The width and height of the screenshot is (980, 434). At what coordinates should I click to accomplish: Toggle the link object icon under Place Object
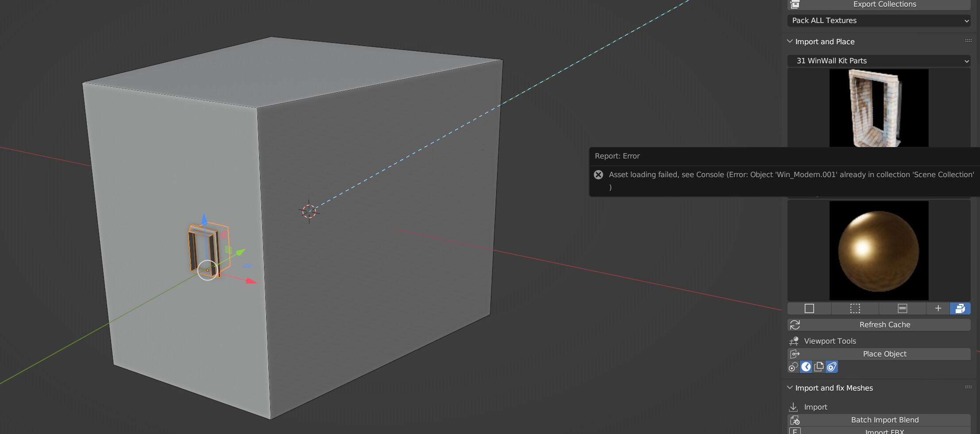click(793, 367)
